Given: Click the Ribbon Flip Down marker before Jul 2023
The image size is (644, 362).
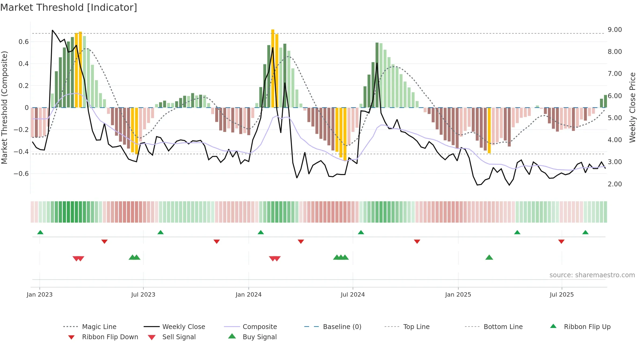Looking at the screenshot, I should (x=104, y=242).
